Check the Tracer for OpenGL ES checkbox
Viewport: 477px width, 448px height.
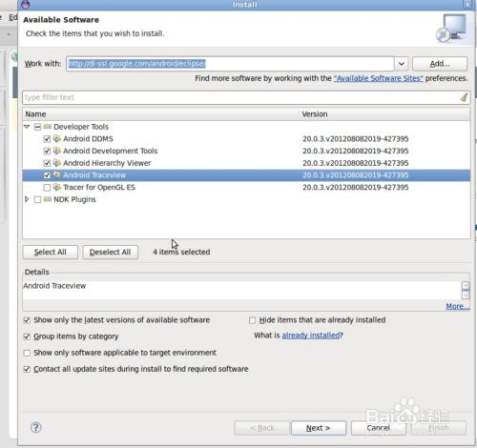tap(47, 188)
